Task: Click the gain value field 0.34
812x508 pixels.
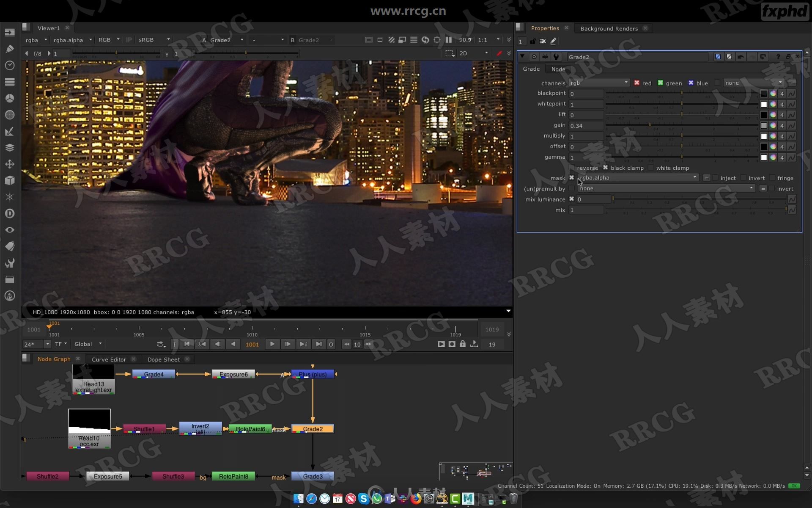Action: pos(586,126)
